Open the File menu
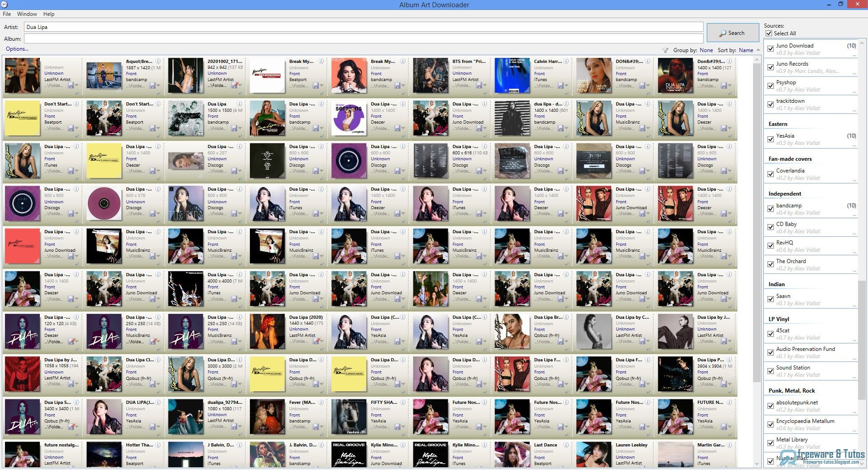 [7, 14]
